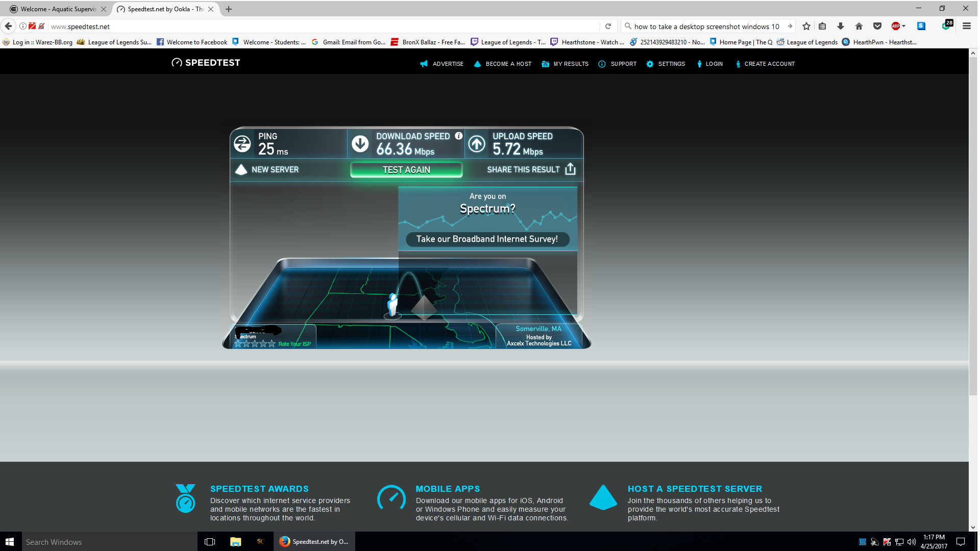
Task: Bookmark this page with star icon
Action: (x=806, y=26)
